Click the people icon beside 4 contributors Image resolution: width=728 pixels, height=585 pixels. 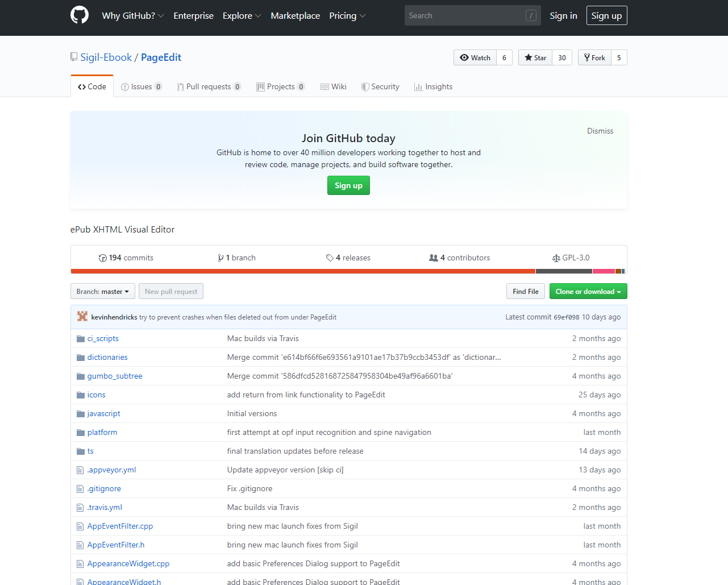(434, 258)
